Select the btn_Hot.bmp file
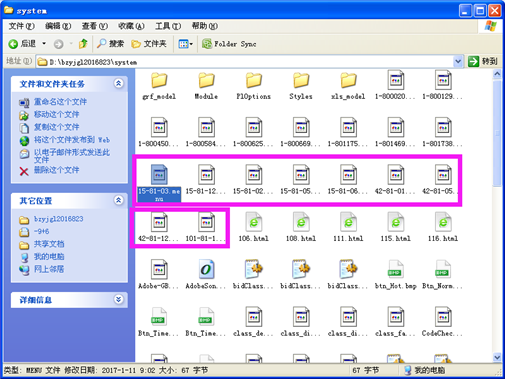Viewport: 505px width, 379px height. pyautogui.click(x=396, y=275)
